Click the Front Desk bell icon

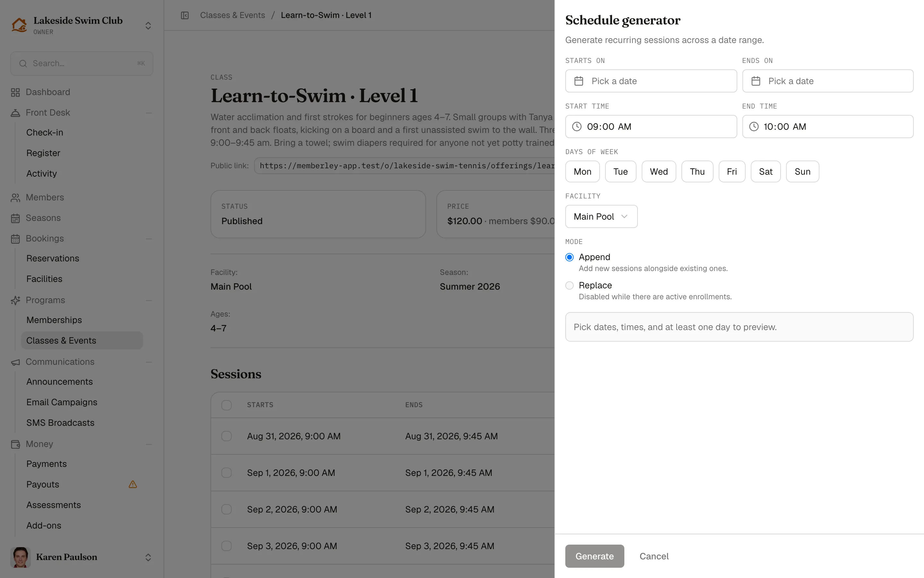15,113
